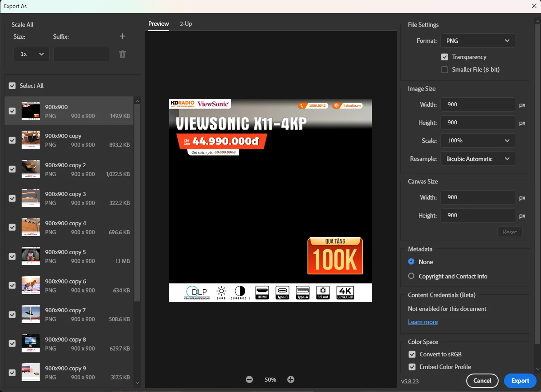Select the 900x900 copy 7 thumbnail
The width and height of the screenshot is (541, 392).
(31, 315)
